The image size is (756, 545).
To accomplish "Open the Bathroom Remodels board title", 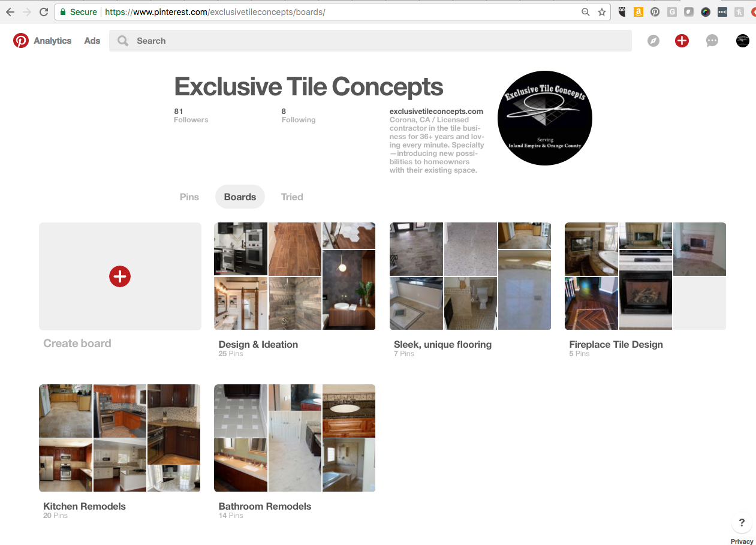I will point(265,506).
